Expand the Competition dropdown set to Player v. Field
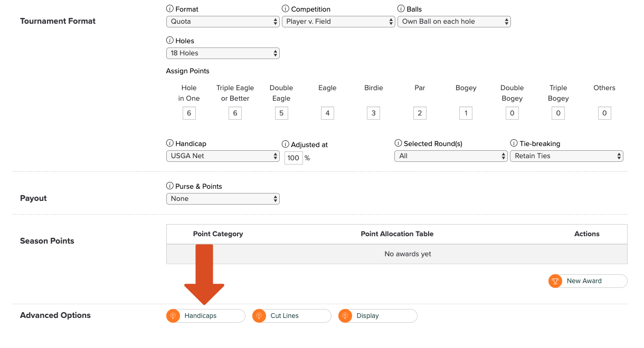This screenshot has width=644, height=348. click(338, 22)
